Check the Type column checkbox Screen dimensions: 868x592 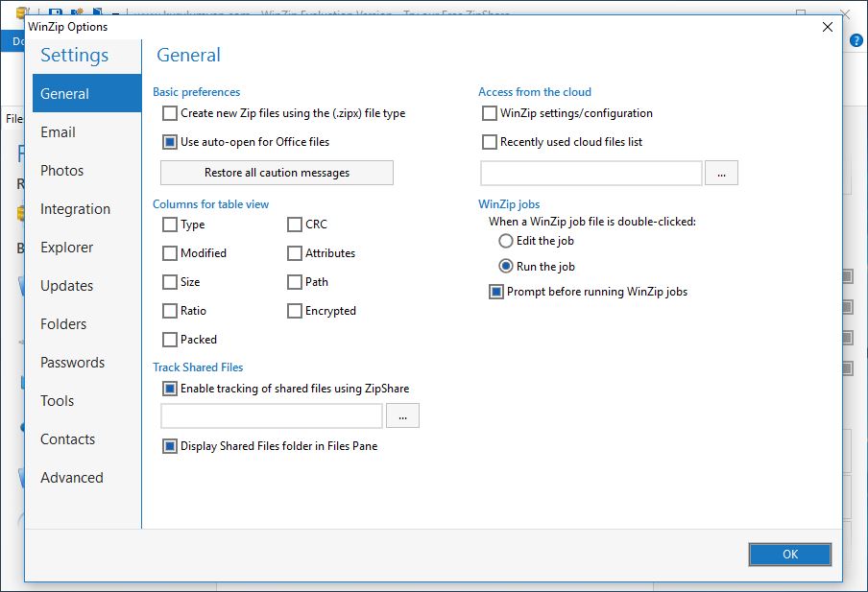170,225
